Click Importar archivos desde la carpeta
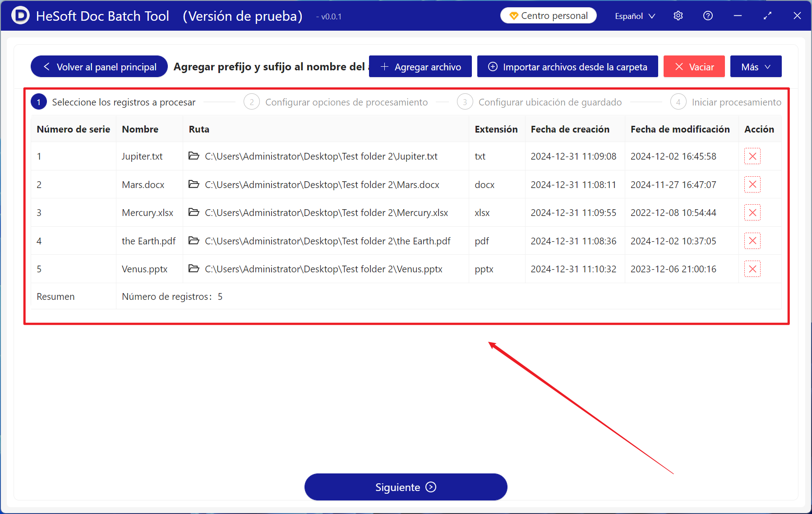 567,67
